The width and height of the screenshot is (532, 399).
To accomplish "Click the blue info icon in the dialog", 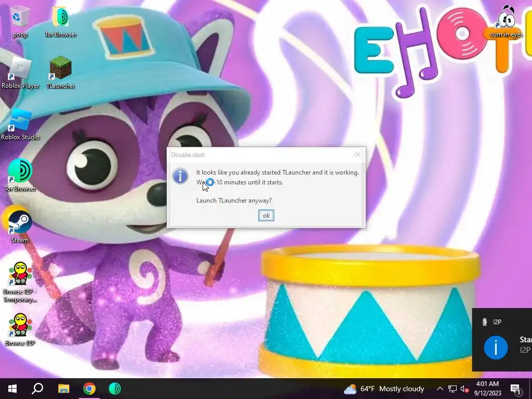I will pos(180,177).
